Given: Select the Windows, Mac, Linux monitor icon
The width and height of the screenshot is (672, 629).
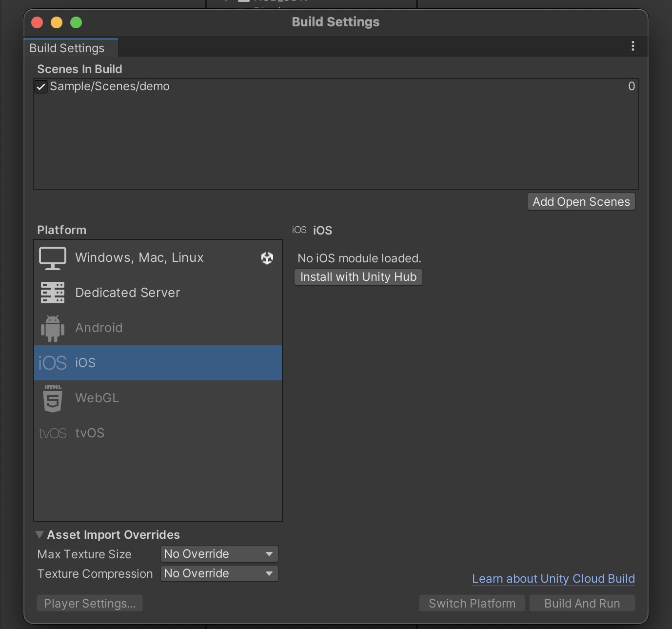Looking at the screenshot, I should click(x=52, y=258).
